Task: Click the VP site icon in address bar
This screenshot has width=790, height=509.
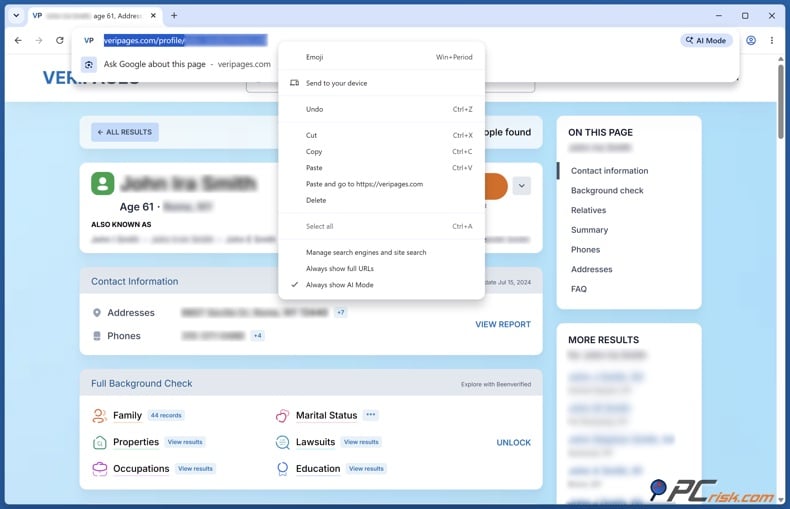Action: (x=89, y=40)
